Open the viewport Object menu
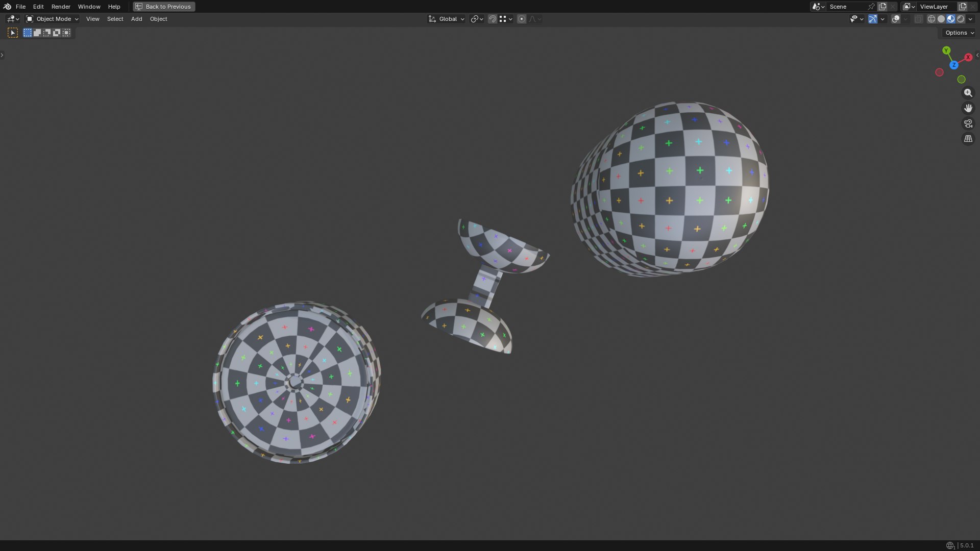Image resolution: width=980 pixels, height=551 pixels. [158, 19]
